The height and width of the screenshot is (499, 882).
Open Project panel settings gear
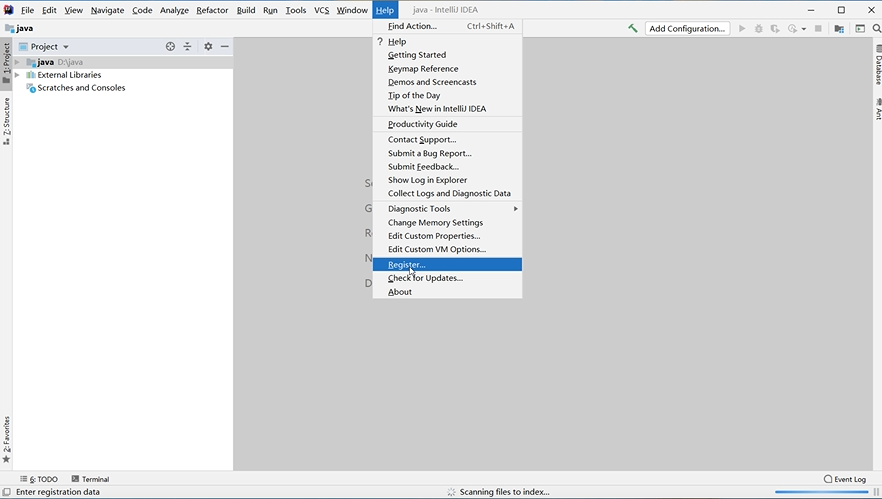(208, 47)
